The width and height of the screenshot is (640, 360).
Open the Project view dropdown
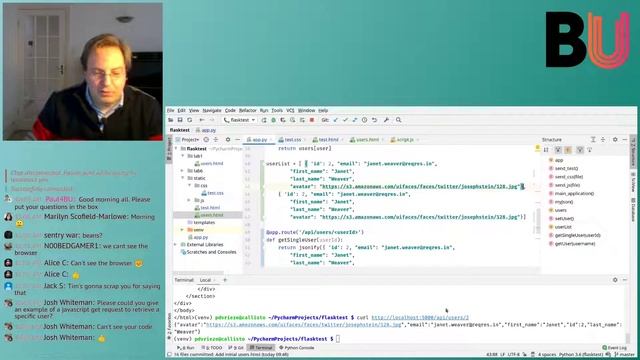[x=187, y=140]
